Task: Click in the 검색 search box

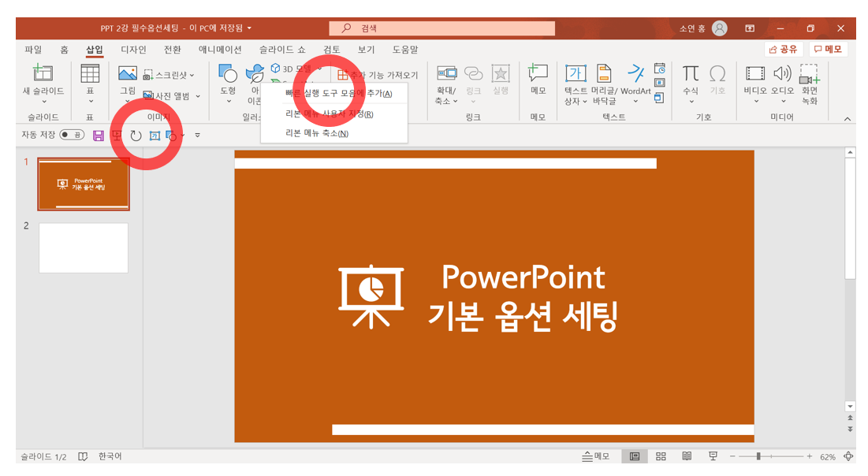Action: [x=441, y=28]
